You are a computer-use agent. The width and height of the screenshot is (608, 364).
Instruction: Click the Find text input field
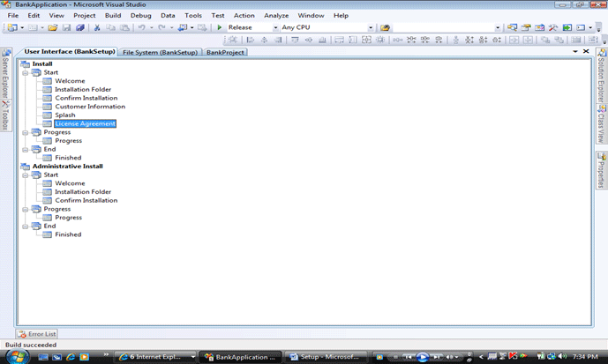pyautogui.click(x=443, y=27)
